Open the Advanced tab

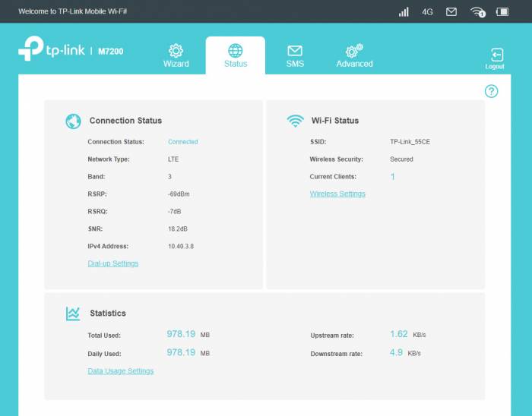click(354, 56)
